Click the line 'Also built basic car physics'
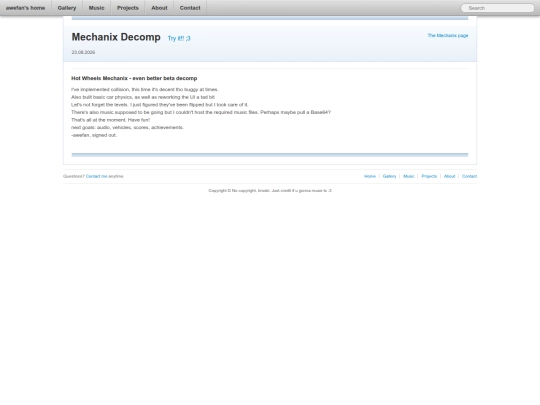 pos(143,97)
